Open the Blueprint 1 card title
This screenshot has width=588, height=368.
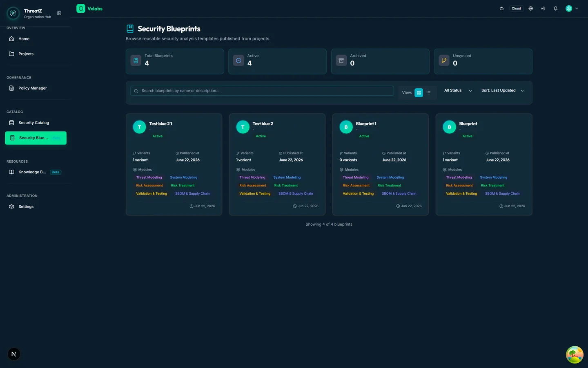click(366, 123)
